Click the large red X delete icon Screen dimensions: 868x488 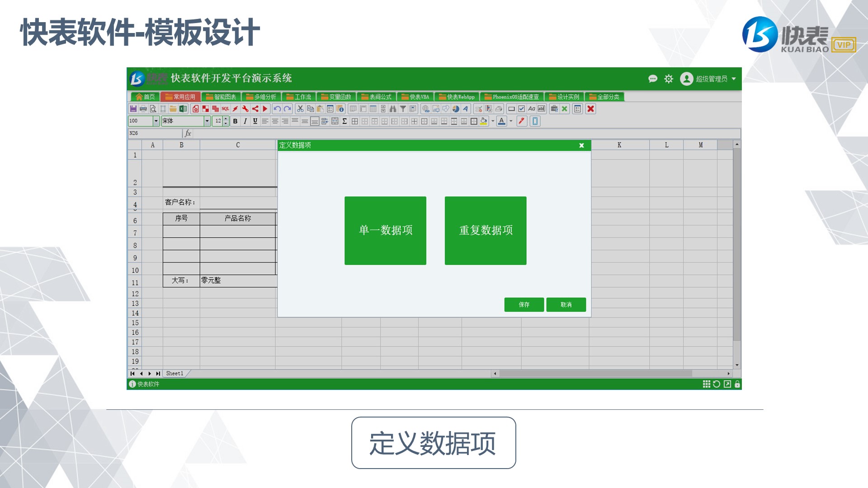(x=590, y=109)
